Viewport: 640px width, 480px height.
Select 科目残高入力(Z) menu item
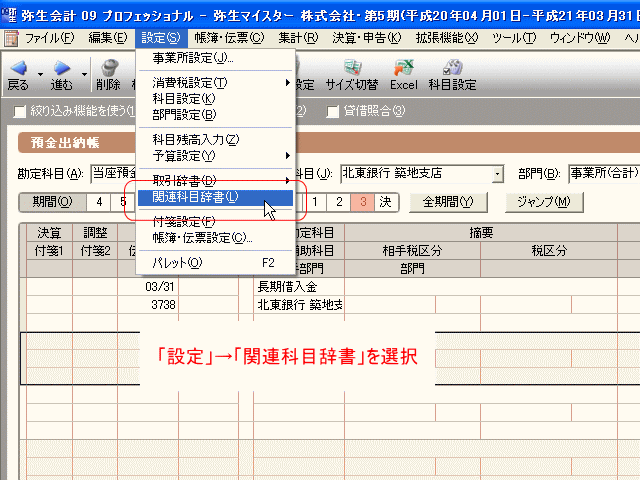pyautogui.click(x=215, y=140)
